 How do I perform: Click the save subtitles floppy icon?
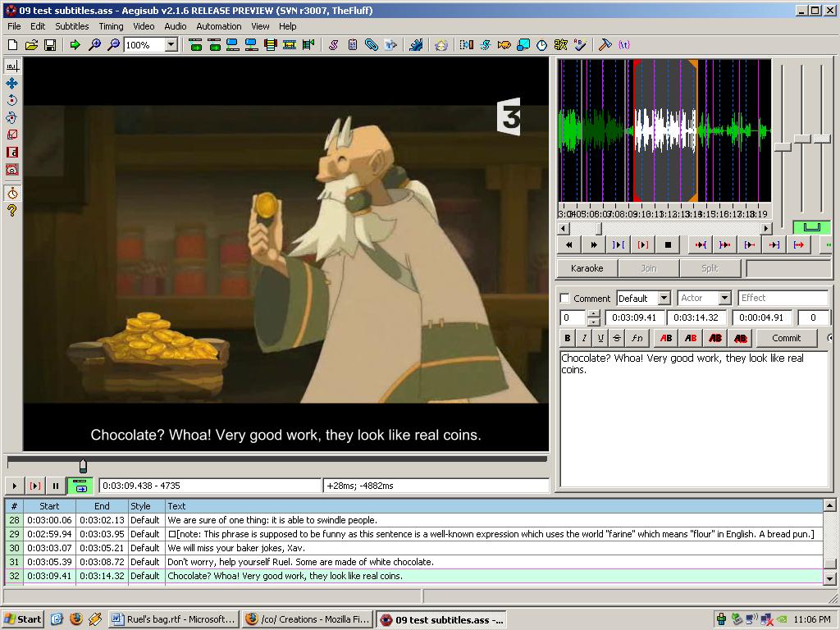[50, 45]
